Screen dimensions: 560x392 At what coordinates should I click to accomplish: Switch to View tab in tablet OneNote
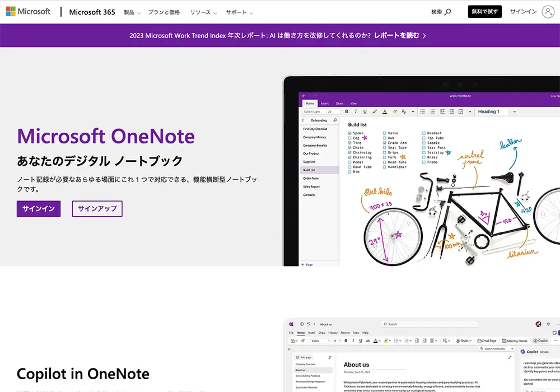point(353,104)
